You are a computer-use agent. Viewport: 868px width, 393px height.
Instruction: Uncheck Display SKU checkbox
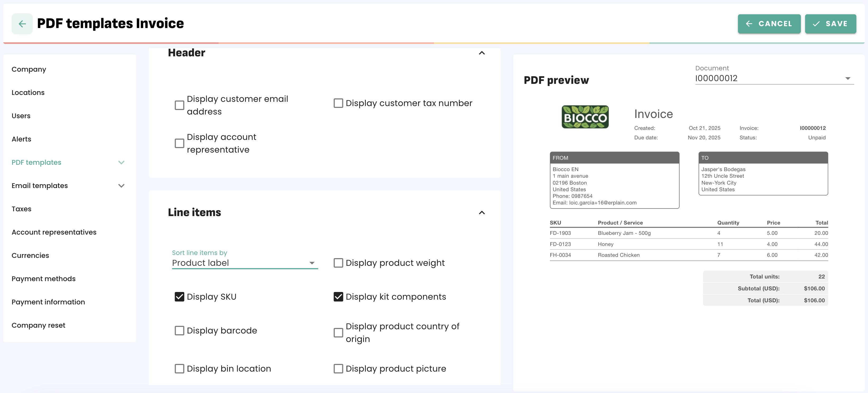(179, 297)
